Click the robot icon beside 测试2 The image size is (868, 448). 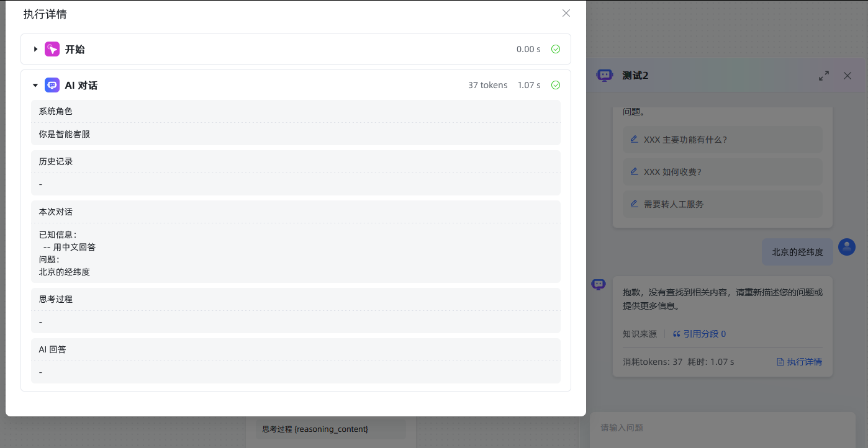click(x=604, y=75)
